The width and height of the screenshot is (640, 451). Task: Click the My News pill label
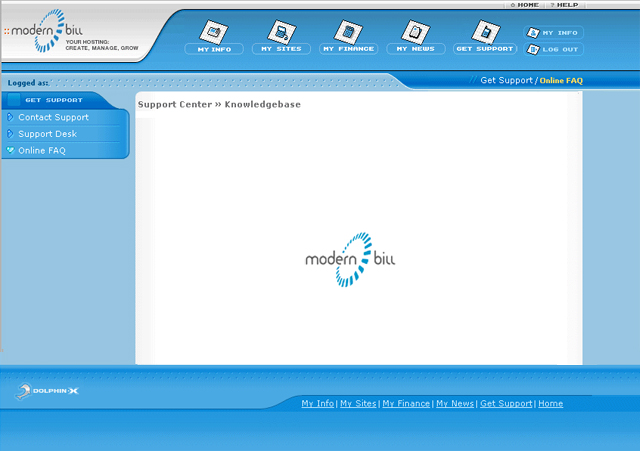pyautogui.click(x=416, y=49)
